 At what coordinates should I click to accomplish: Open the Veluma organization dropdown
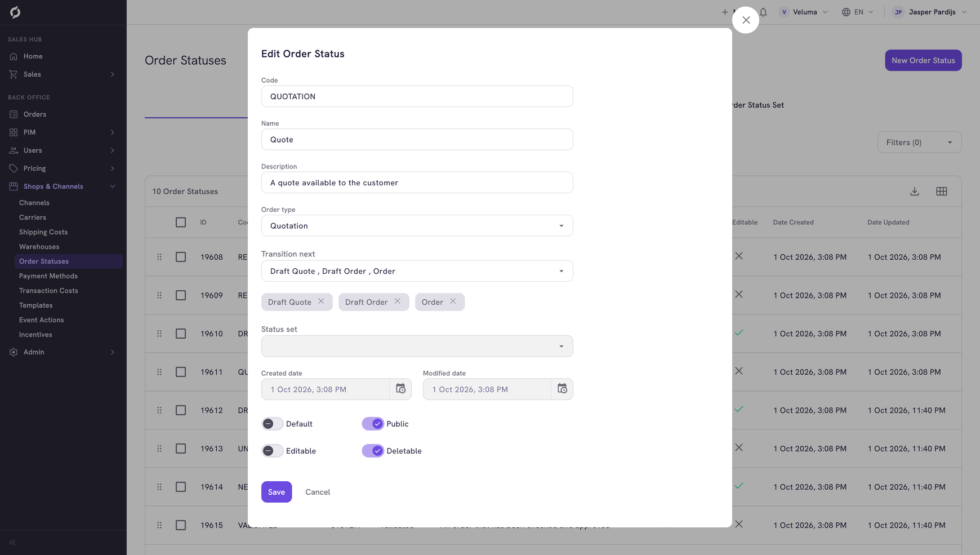[x=804, y=12]
